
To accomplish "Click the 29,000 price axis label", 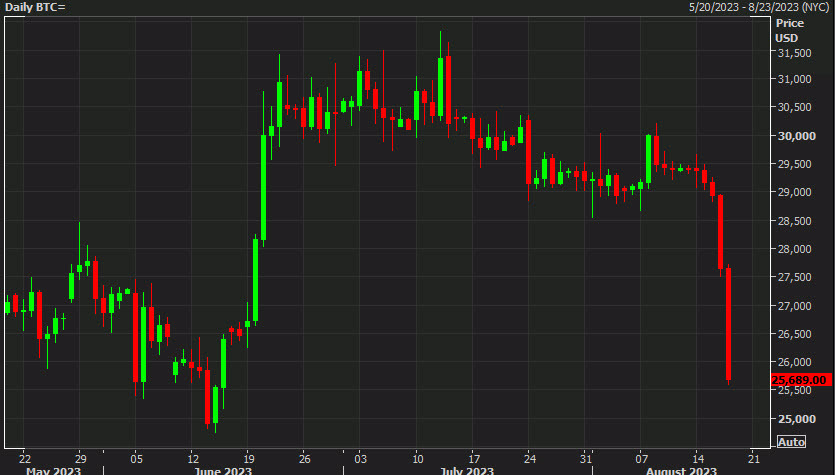I will pos(795,192).
